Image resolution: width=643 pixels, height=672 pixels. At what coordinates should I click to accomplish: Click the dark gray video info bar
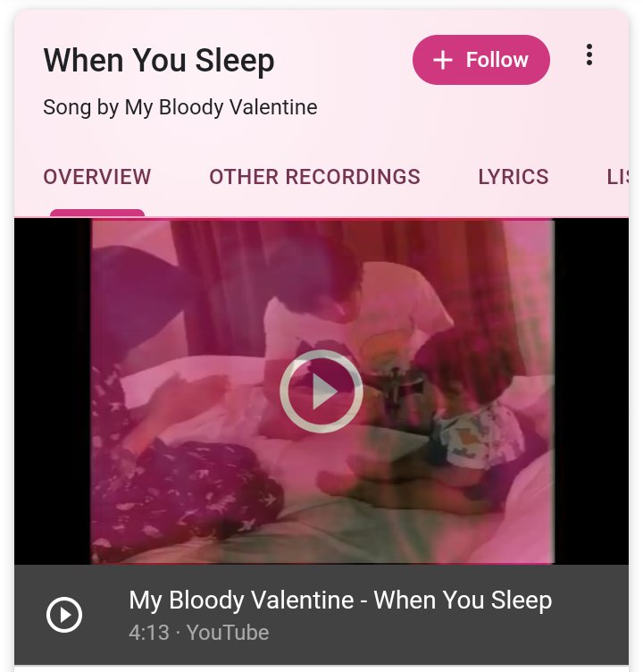(x=321, y=615)
